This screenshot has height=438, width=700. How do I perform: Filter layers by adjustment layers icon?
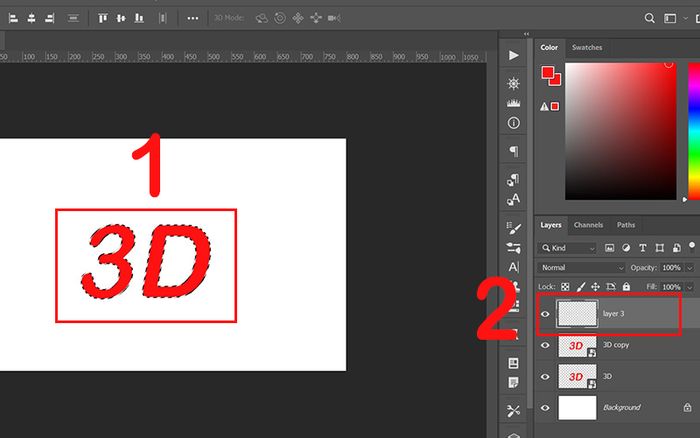[x=626, y=248]
